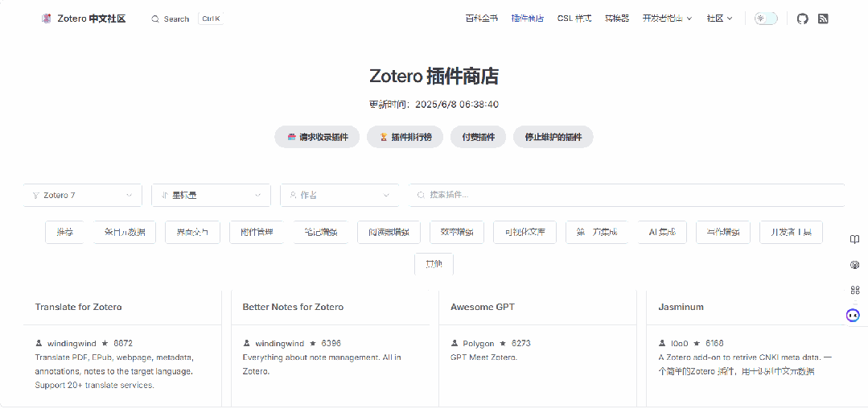The image size is (868, 409).
Task: Click the author icon beside Polygon
Action: pos(455,343)
